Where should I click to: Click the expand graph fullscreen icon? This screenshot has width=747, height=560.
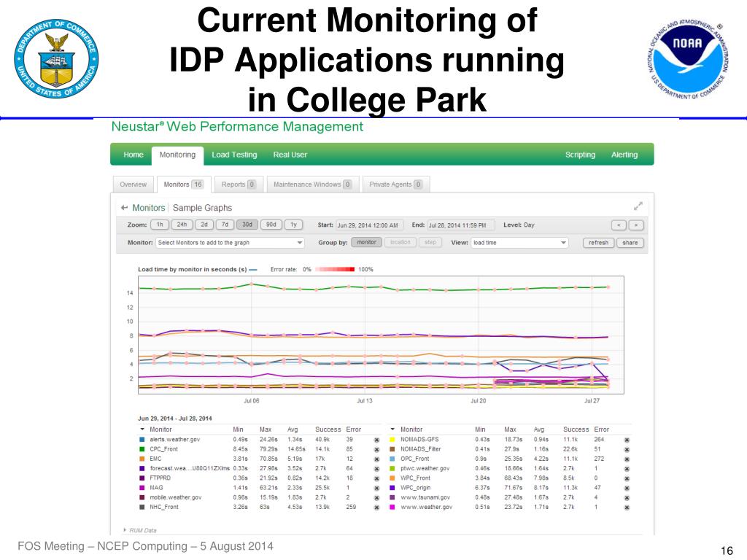(x=638, y=206)
